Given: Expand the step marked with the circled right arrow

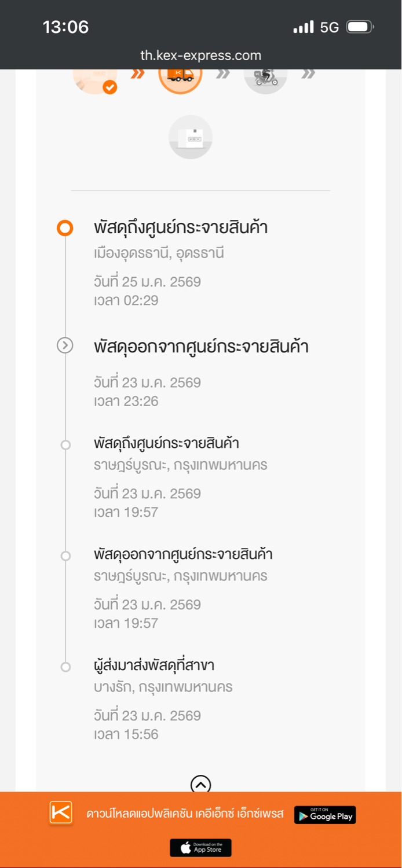Looking at the screenshot, I should [65, 345].
